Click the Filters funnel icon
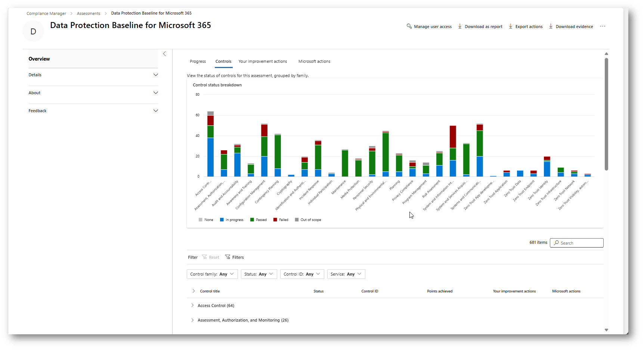This screenshot has width=644, height=350. (227, 257)
